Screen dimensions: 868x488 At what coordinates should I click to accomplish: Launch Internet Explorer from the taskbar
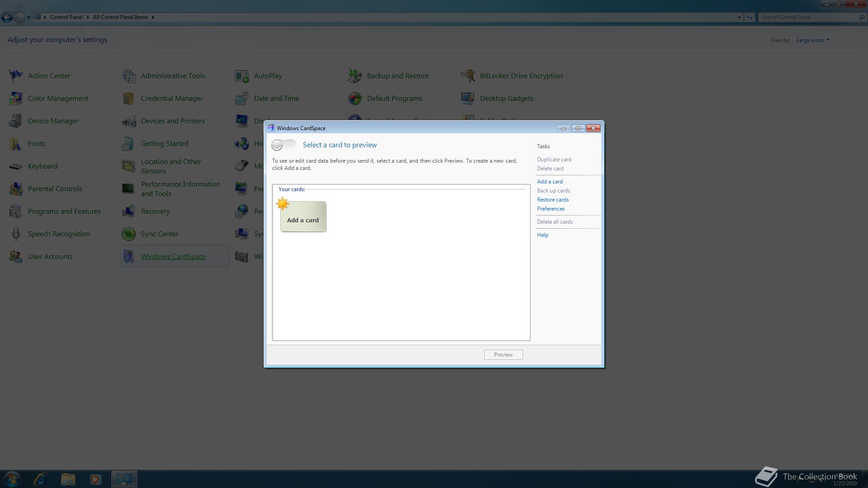pyautogui.click(x=40, y=479)
